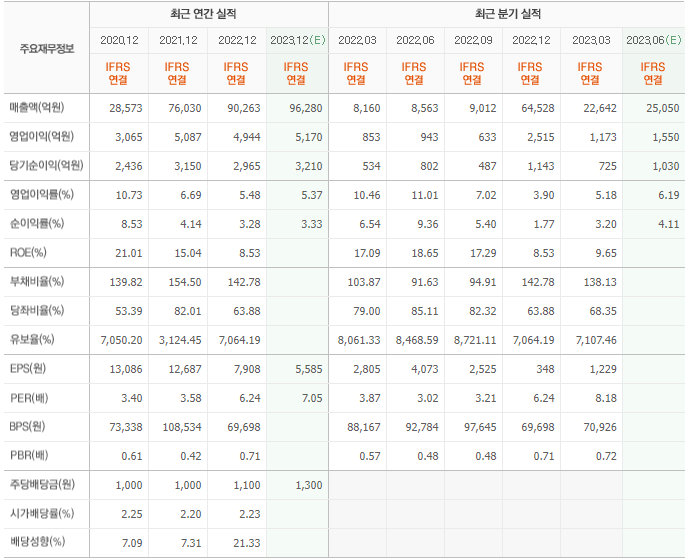Select the BPS(원) row label

[x=28, y=427]
